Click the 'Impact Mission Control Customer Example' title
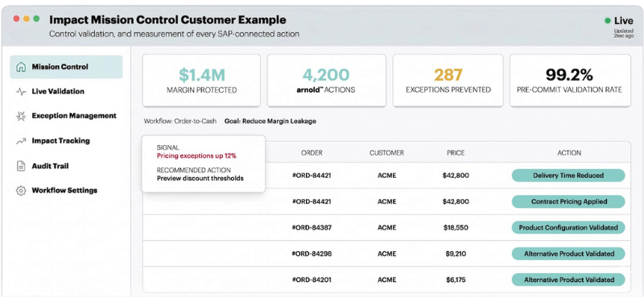The width and height of the screenshot is (644, 302). pyautogui.click(x=167, y=19)
